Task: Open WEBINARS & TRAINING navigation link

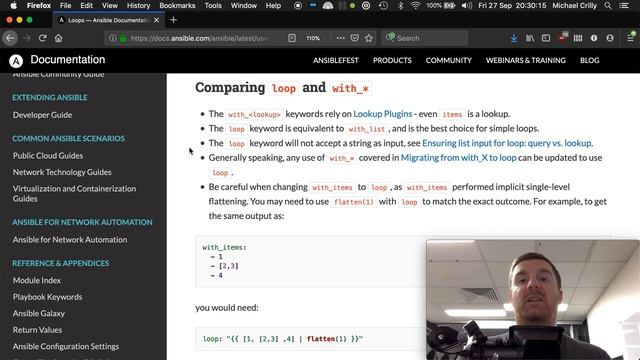Action: [526, 60]
